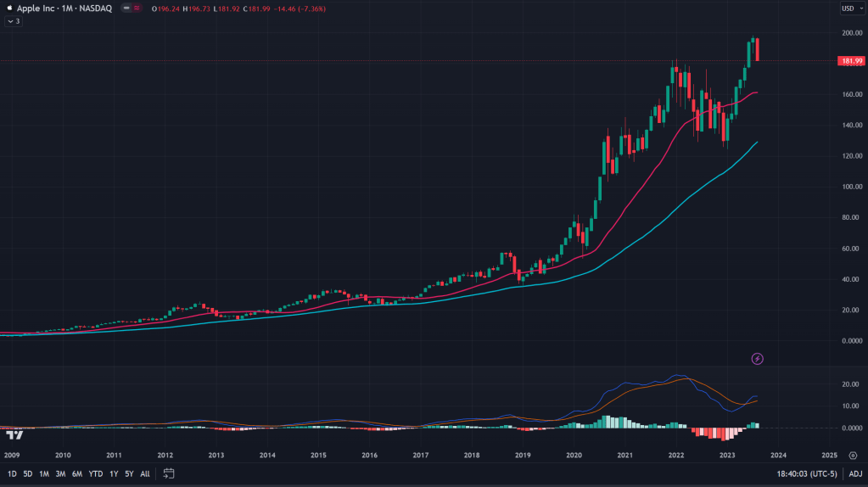Open the price scale settings gear icon
868x487 pixels.
click(851, 455)
